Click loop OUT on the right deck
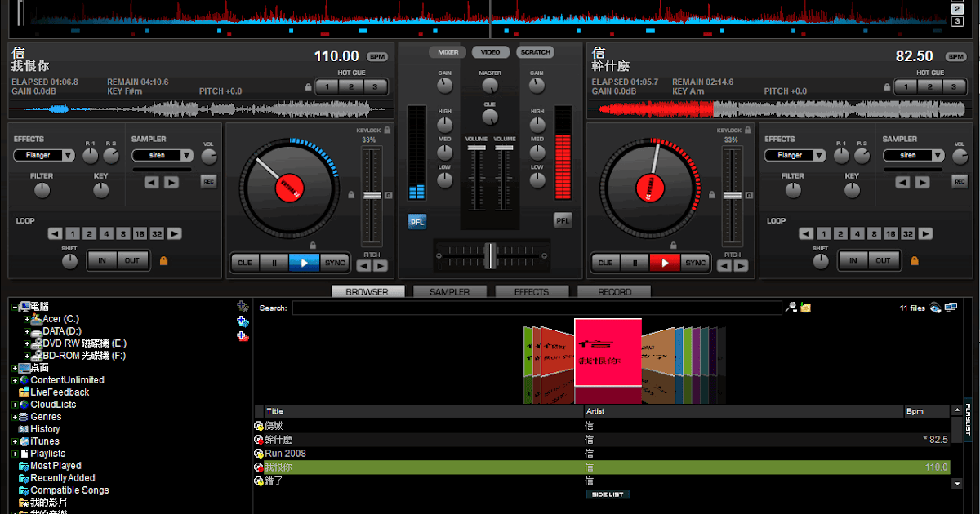 884,260
